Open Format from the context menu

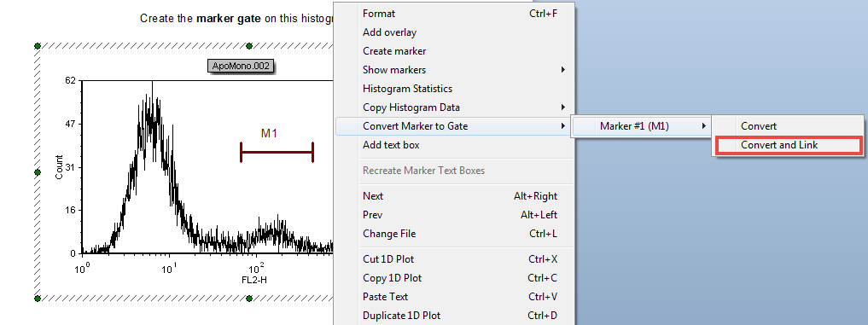click(454, 14)
